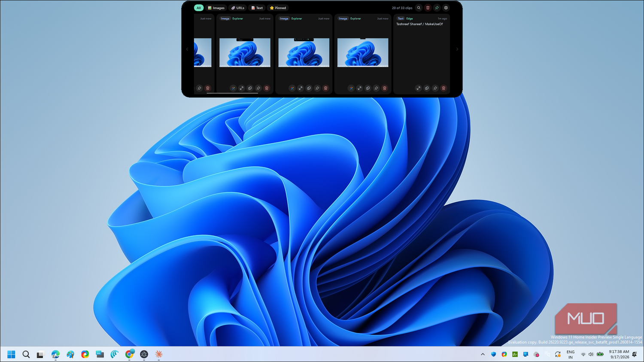Viewport: 644px width, 362px height.
Task: Open notifications bell in the tray
Action: pyautogui.click(x=635, y=354)
